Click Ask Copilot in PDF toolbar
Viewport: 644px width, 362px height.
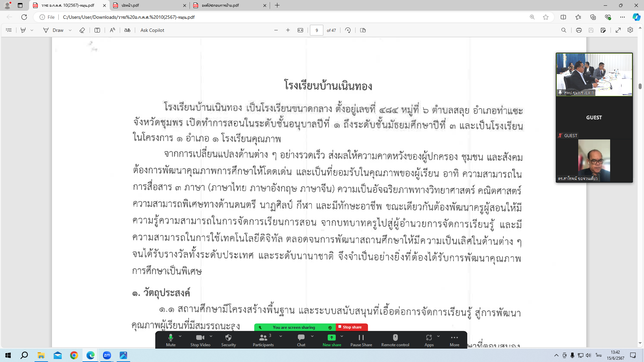pyautogui.click(x=152, y=30)
